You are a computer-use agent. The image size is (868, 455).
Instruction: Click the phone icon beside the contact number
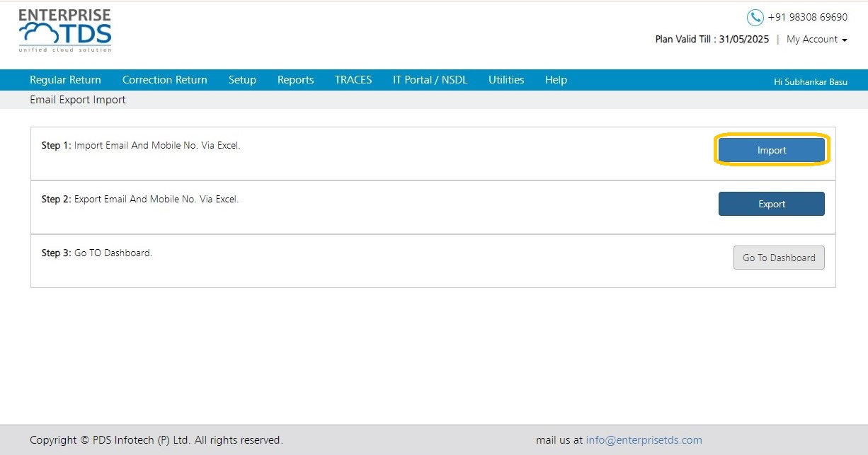pyautogui.click(x=755, y=18)
